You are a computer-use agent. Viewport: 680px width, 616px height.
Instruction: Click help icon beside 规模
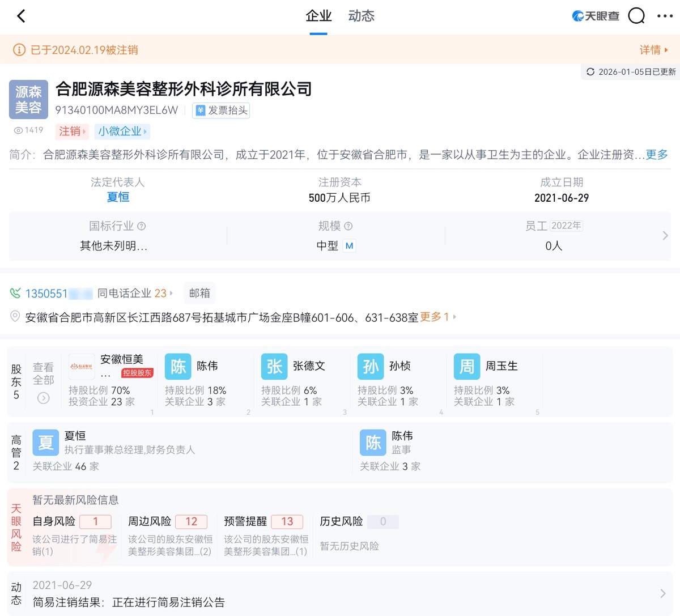pyautogui.click(x=348, y=226)
